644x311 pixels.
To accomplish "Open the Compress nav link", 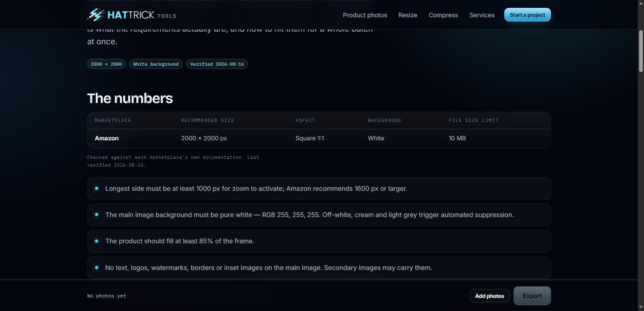I will (443, 15).
